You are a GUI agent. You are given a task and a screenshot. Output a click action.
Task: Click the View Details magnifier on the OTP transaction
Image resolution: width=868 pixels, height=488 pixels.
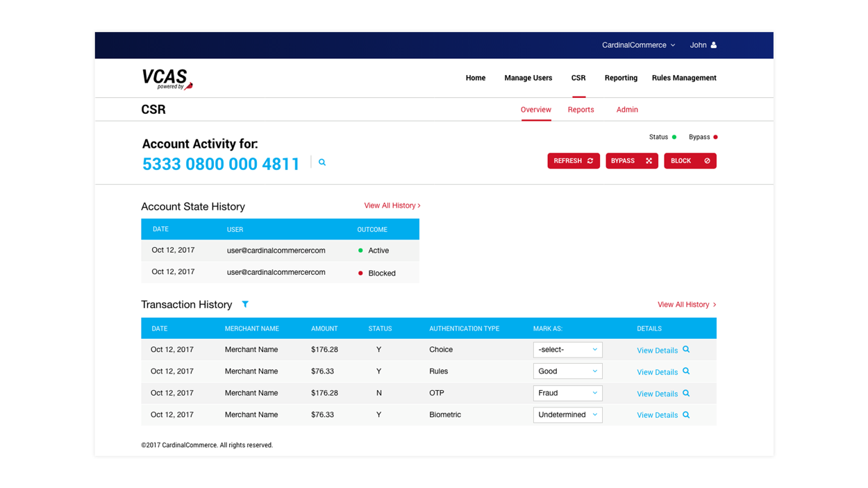686,394
